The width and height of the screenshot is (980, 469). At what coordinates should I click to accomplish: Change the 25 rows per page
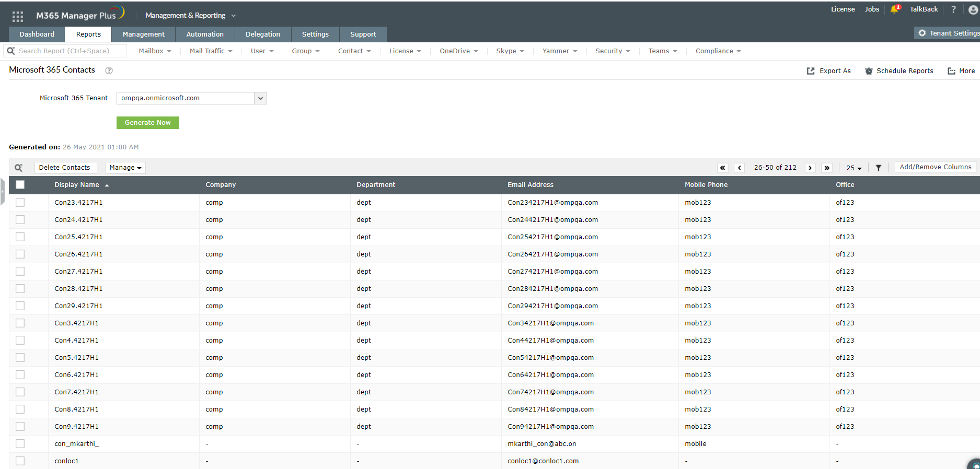[854, 168]
